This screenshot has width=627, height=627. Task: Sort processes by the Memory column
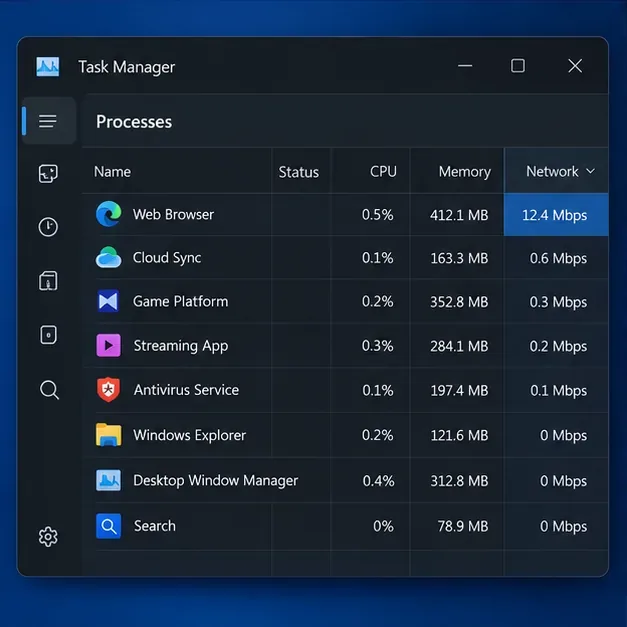click(465, 172)
